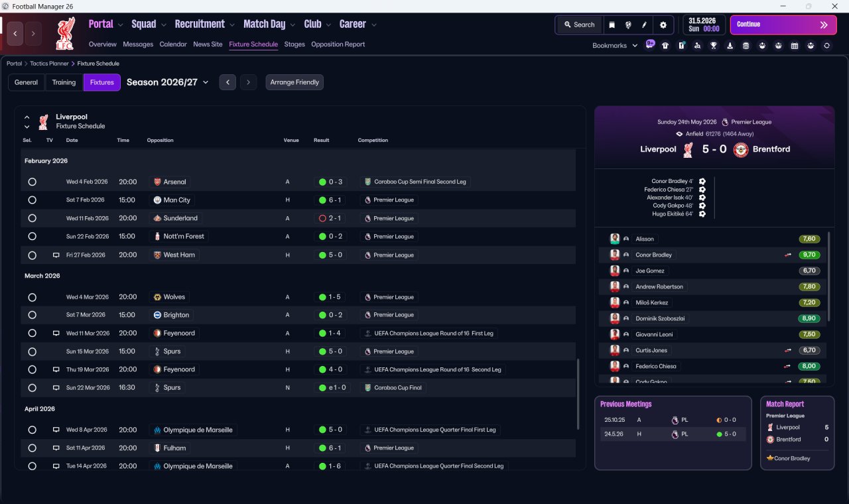Expand the Recruitment menu chevron
849x504 pixels.
point(232,25)
